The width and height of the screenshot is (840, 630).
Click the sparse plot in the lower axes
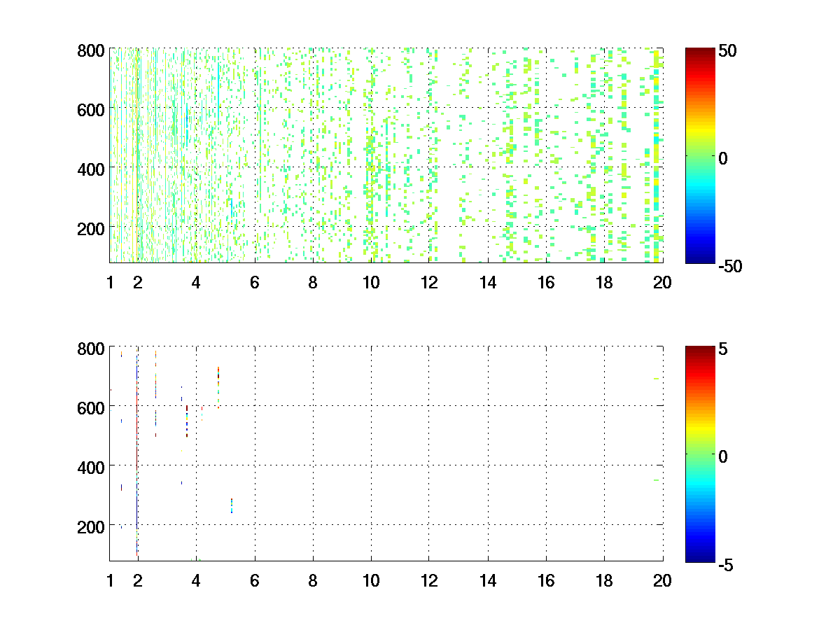coord(386,454)
